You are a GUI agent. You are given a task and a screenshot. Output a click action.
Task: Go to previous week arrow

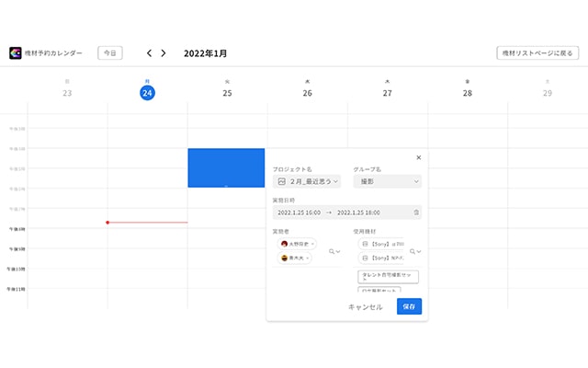tap(149, 53)
